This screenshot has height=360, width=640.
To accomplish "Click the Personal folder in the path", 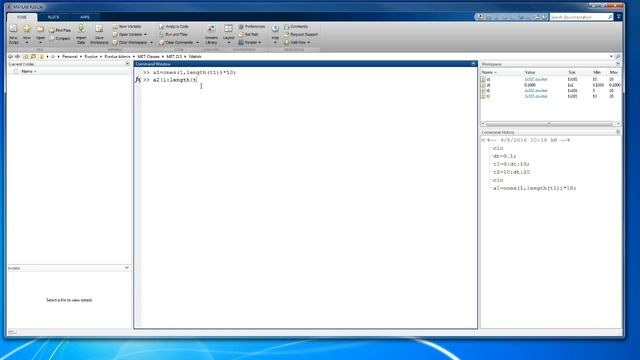I will (x=70, y=56).
